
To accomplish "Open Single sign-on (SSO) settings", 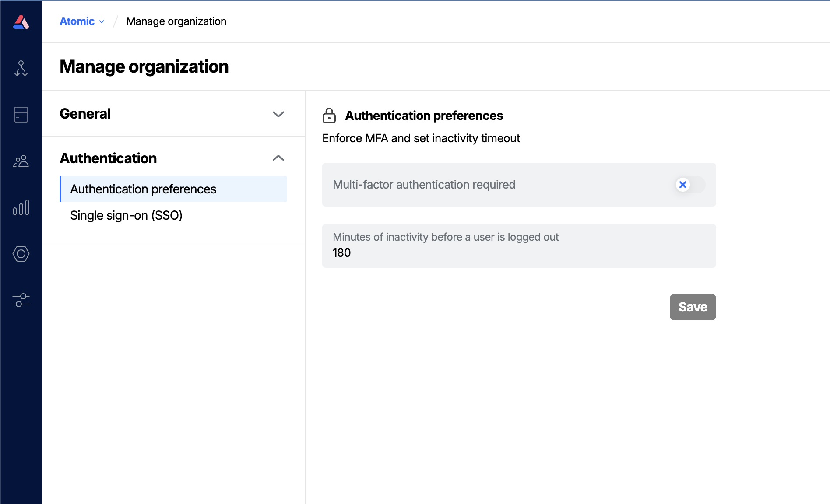I will 126,215.
